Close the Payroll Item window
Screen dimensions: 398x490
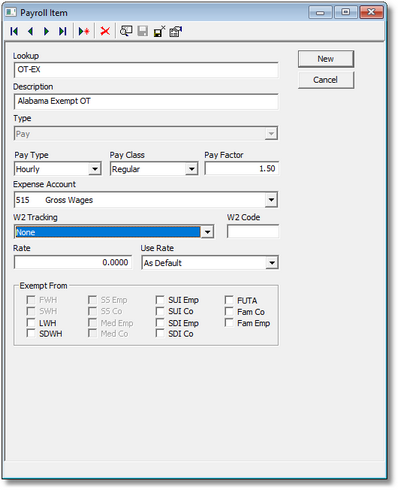click(371, 13)
